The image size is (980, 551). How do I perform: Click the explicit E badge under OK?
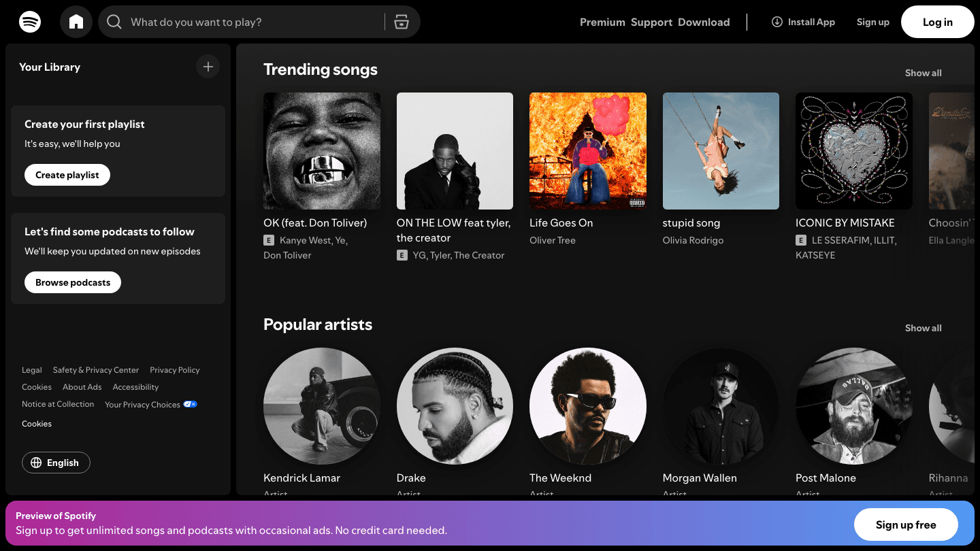coord(268,240)
